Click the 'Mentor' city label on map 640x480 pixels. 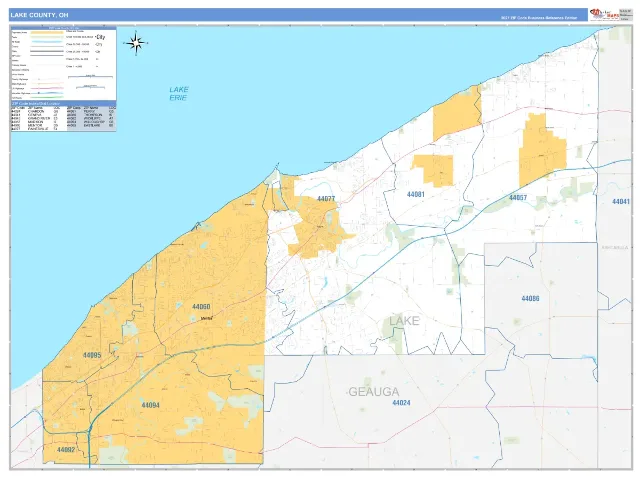[x=207, y=318]
